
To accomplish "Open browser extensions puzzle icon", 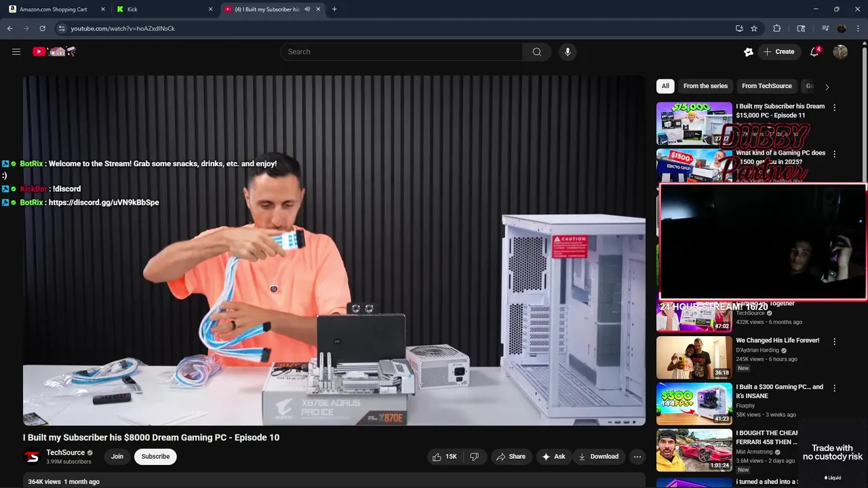I will (776, 28).
